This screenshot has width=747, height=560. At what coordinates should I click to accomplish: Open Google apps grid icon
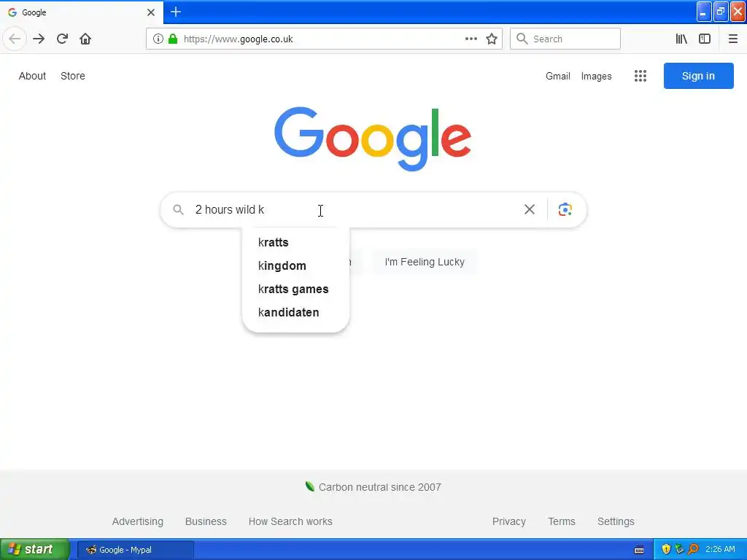coord(640,76)
